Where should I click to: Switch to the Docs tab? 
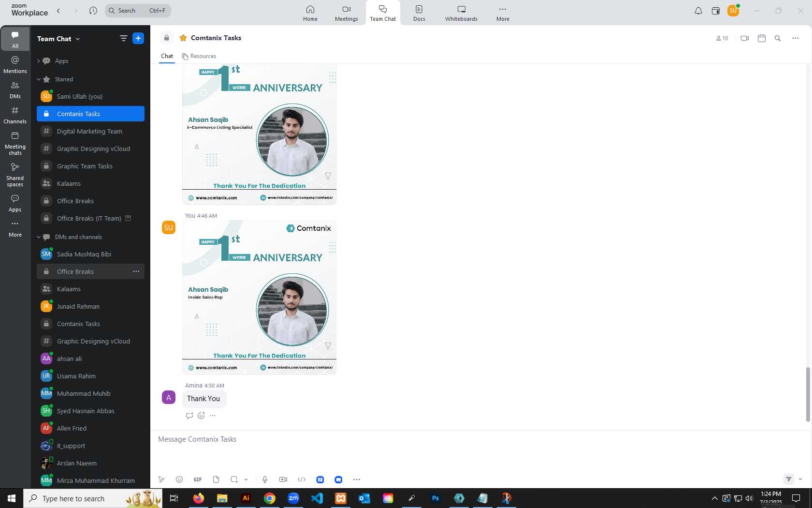[419, 13]
